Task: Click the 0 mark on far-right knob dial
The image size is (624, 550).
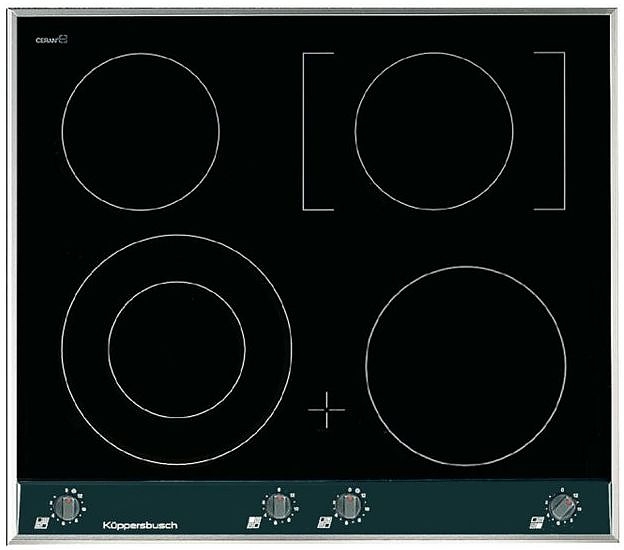Action: 562,490
